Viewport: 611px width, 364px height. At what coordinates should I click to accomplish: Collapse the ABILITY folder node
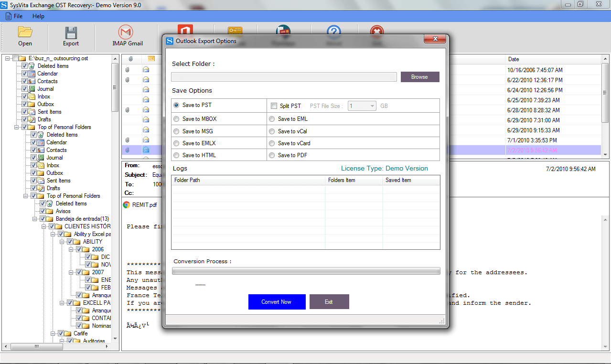[x=62, y=242]
